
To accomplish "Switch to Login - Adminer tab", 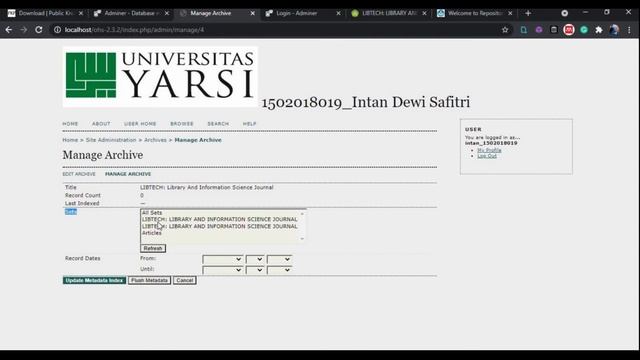I will click(x=302, y=13).
